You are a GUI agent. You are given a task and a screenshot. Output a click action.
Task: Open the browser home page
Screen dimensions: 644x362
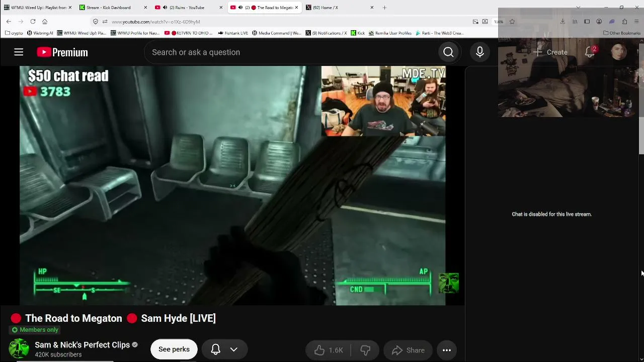(x=45, y=22)
